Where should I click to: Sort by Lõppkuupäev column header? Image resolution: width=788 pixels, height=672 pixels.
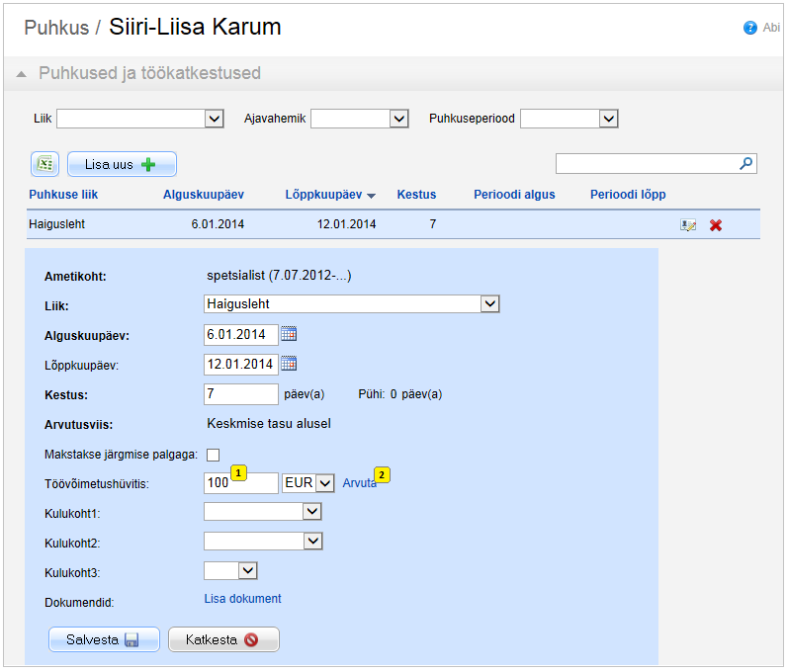329,195
